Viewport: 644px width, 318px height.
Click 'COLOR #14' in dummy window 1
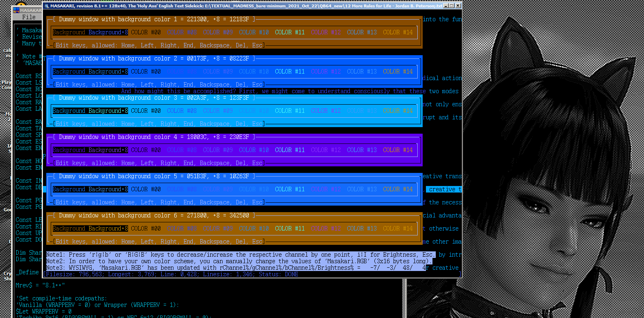click(x=398, y=32)
